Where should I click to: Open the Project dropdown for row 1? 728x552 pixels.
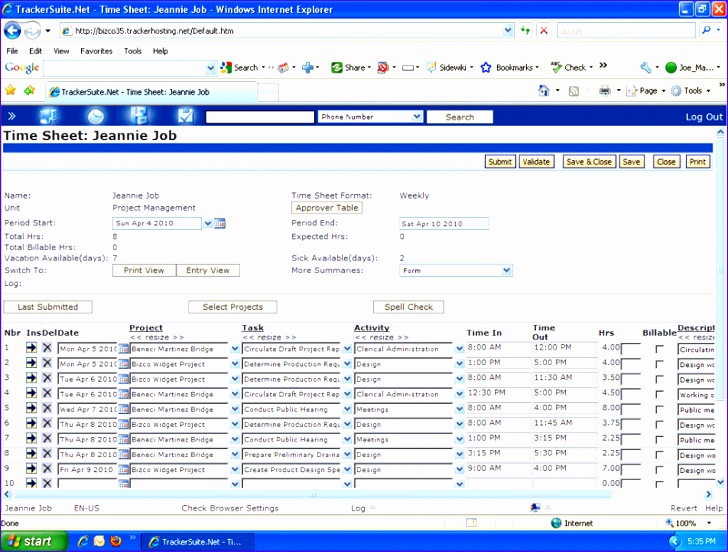[x=234, y=349]
